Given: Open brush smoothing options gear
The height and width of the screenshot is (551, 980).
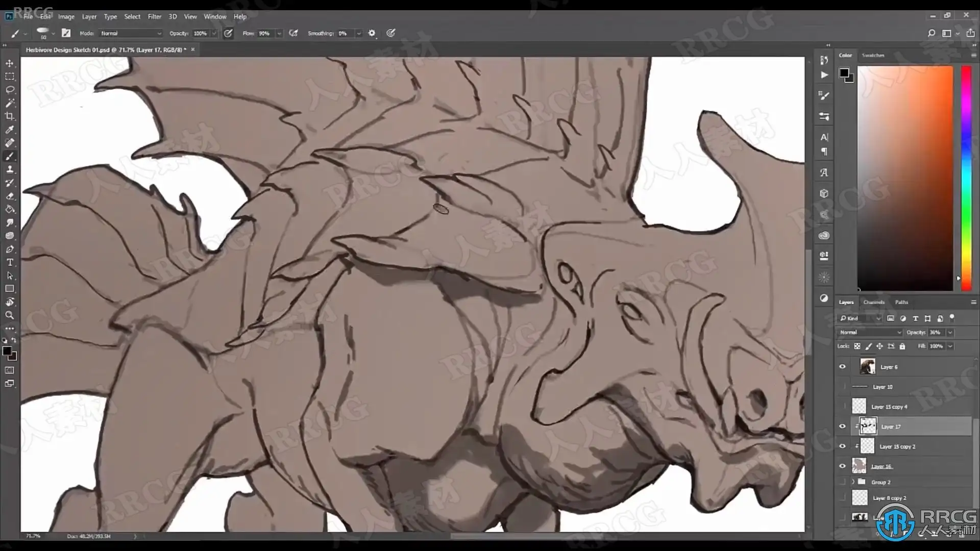Looking at the screenshot, I should tap(372, 33).
